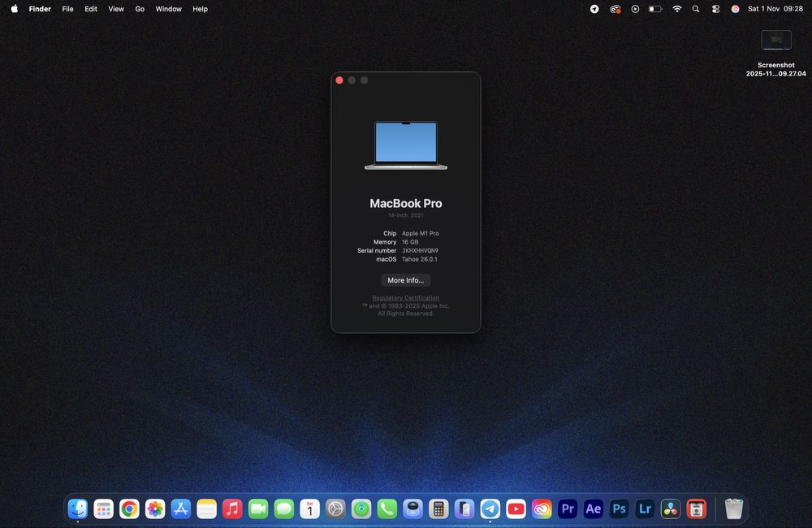Click the More Info... button
Image resolution: width=812 pixels, height=528 pixels.
coord(405,280)
